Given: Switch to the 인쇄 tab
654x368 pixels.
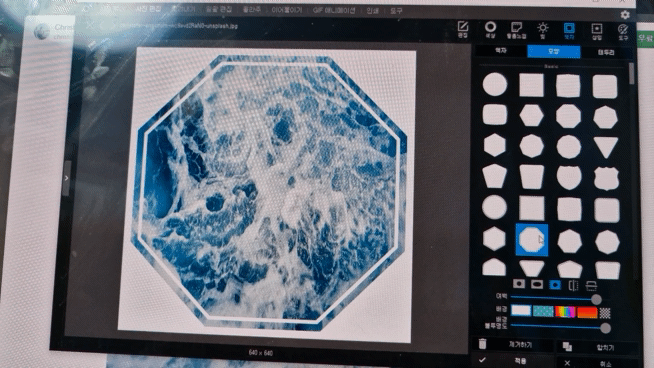Looking at the screenshot, I should click(372, 10).
